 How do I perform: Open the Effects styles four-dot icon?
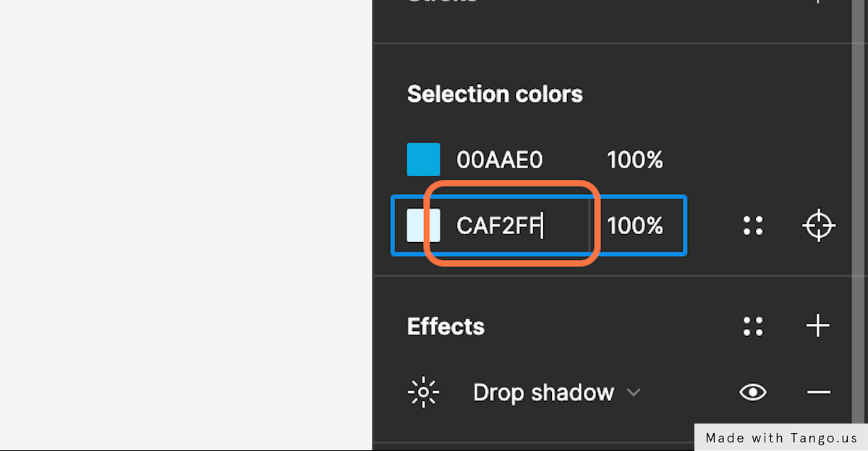pyautogui.click(x=753, y=327)
